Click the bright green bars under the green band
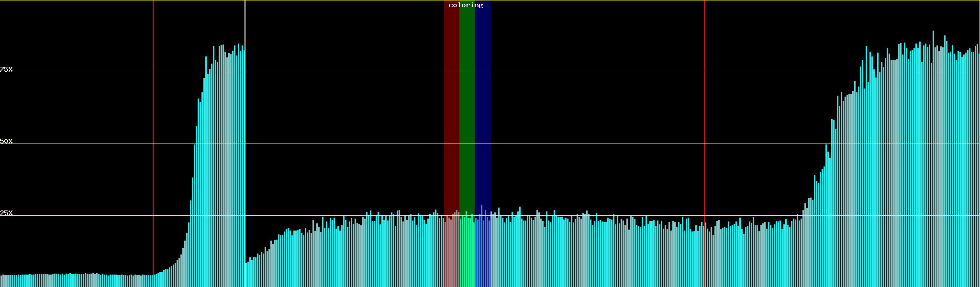 tap(467, 254)
